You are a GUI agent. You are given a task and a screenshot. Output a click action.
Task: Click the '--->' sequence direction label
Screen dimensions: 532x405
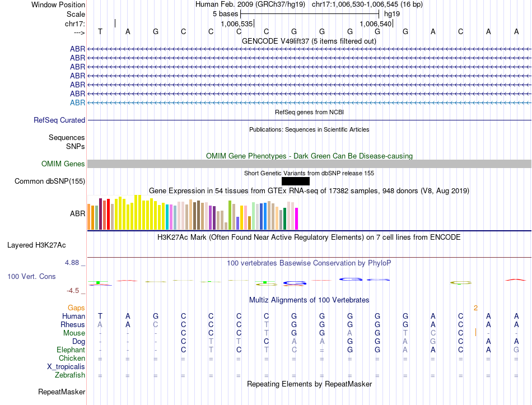coord(80,32)
